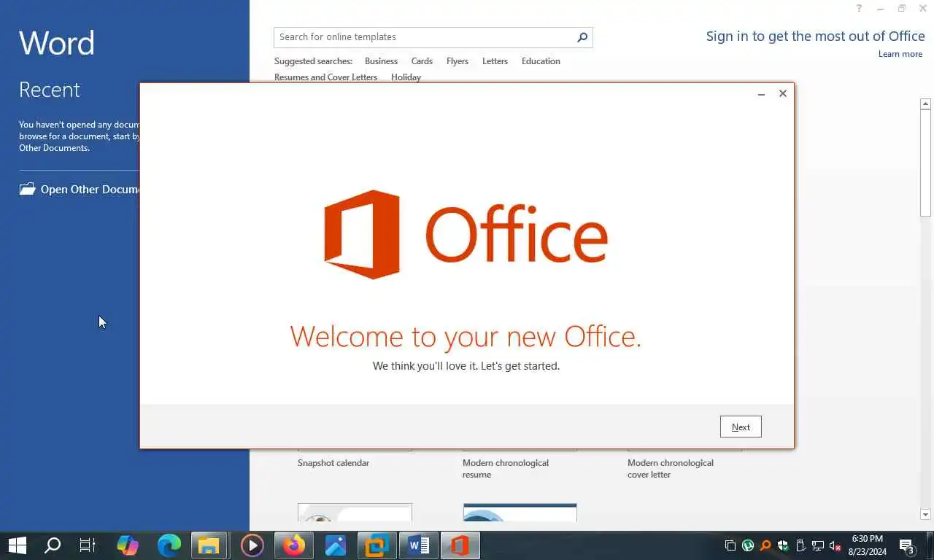The image size is (934, 560).
Task: Select the Letters suggested search
Action: [x=495, y=61]
